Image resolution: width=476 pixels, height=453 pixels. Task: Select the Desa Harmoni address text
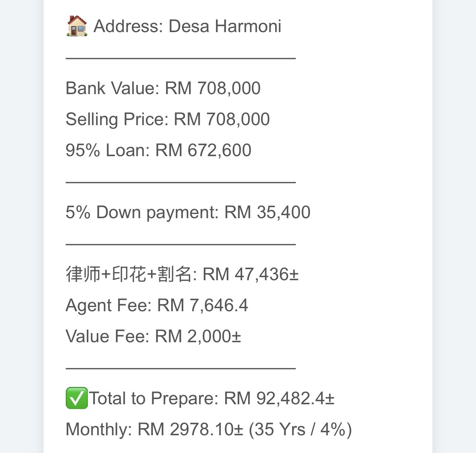225,27
